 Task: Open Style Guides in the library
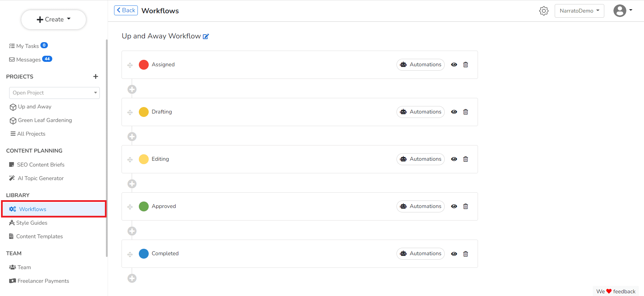click(32, 223)
